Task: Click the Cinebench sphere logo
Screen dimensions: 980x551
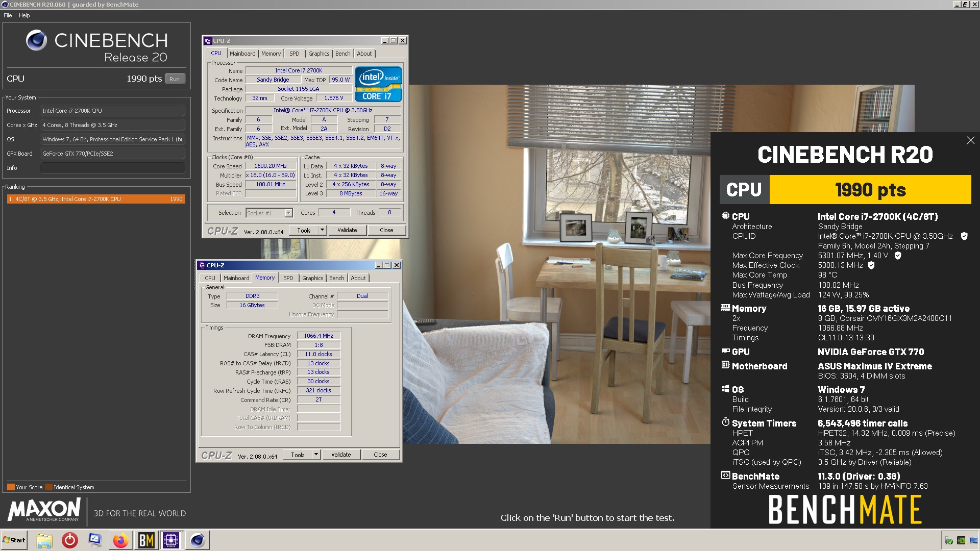Action: [x=36, y=40]
